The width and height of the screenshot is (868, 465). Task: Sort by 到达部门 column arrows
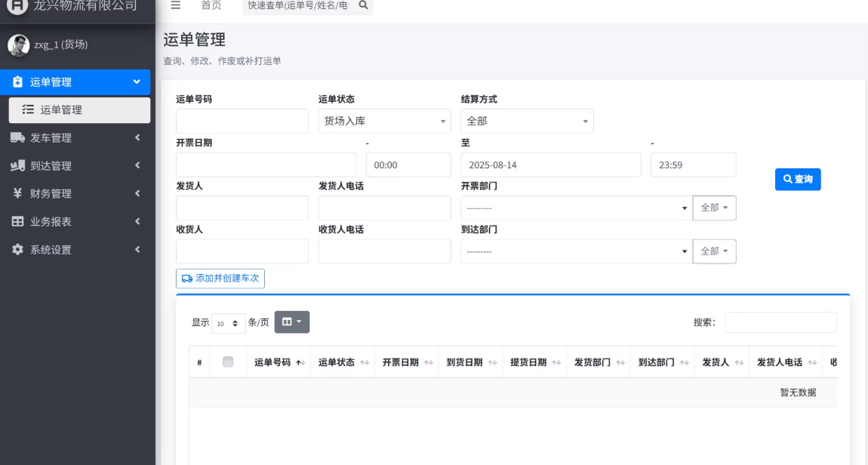pos(685,362)
